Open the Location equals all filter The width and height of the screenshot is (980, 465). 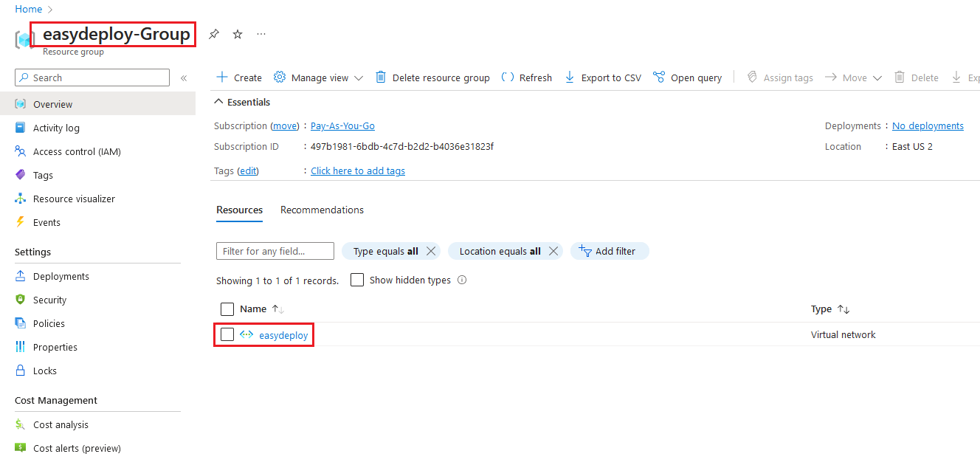click(x=500, y=251)
